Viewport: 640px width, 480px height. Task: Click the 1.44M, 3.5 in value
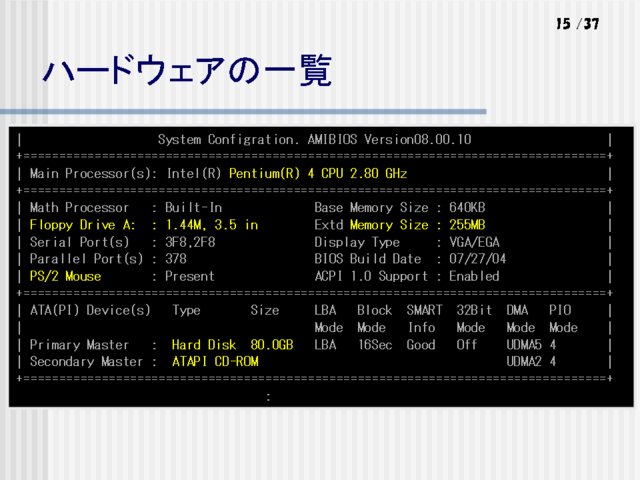pyautogui.click(x=211, y=225)
